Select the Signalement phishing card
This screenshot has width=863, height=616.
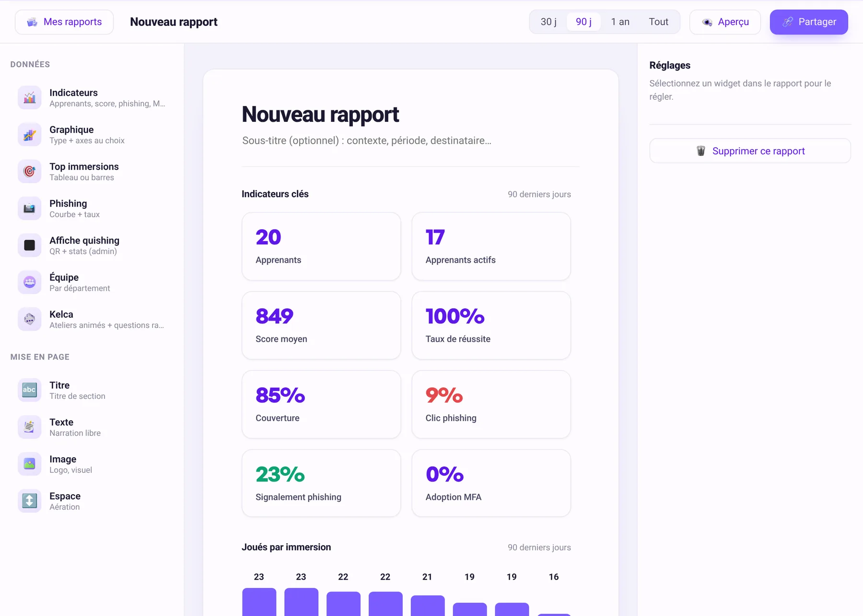pyautogui.click(x=321, y=483)
